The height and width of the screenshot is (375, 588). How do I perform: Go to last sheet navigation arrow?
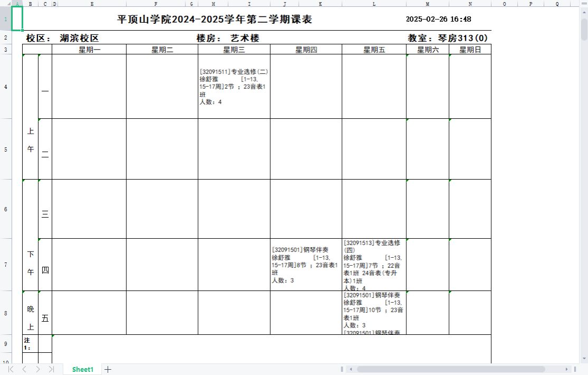tap(51, 369)
